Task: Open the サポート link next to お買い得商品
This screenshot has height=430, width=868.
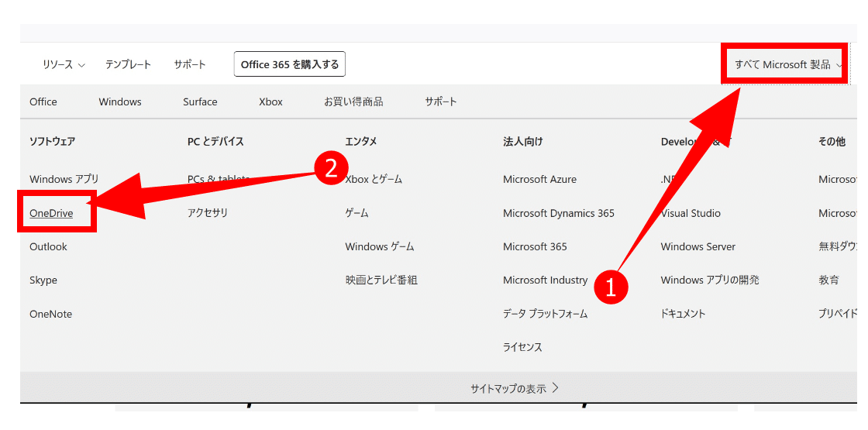Action: pyautogui.click(x=441, y=101)
